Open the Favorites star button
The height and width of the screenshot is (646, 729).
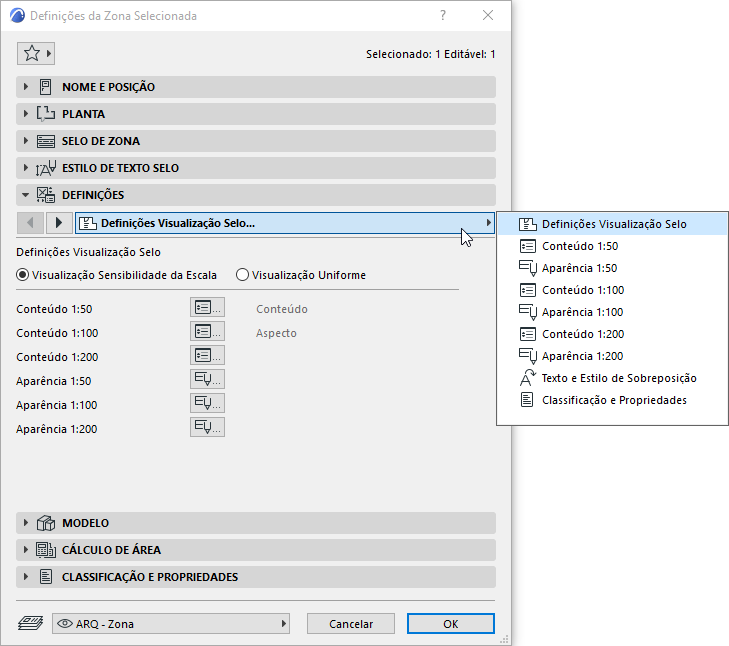[x=36, y=53]
